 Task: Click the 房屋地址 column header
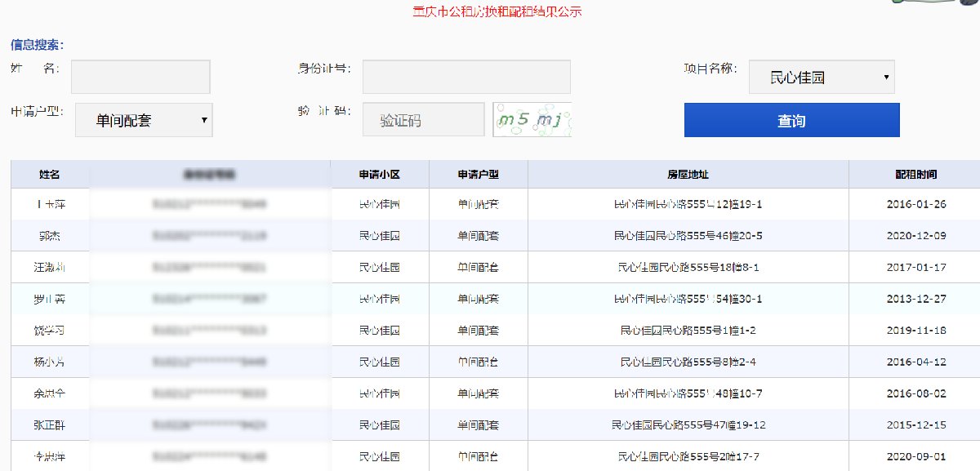(x=688, y=175)
